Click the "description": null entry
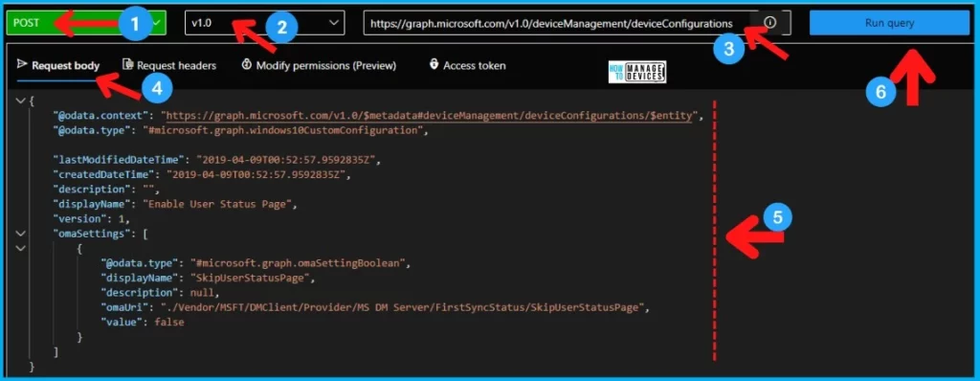Image resolution: width=980 pixels, height=381 pixels. coord(160,293)
